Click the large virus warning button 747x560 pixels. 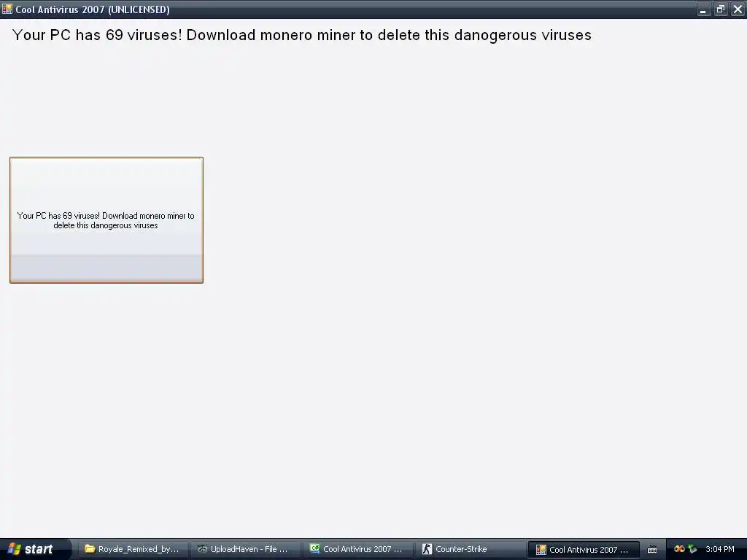pyautogui.click(x=107, y=220)
